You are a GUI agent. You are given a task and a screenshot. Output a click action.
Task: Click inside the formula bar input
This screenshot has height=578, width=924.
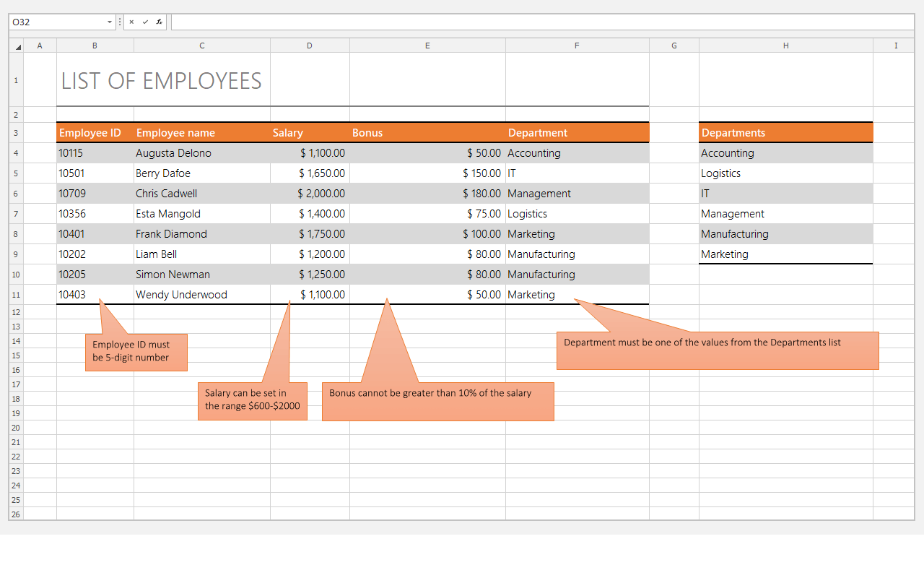point(541,22)
